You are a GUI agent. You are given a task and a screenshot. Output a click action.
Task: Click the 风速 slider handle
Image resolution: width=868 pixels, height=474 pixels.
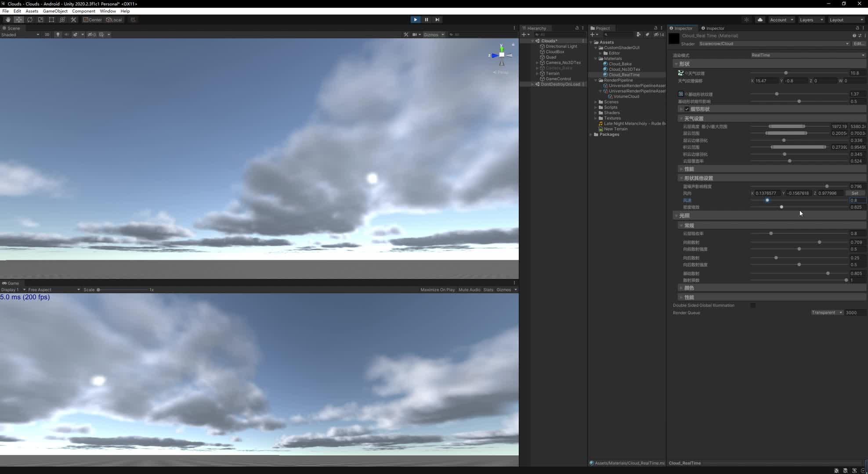point(767,200)
